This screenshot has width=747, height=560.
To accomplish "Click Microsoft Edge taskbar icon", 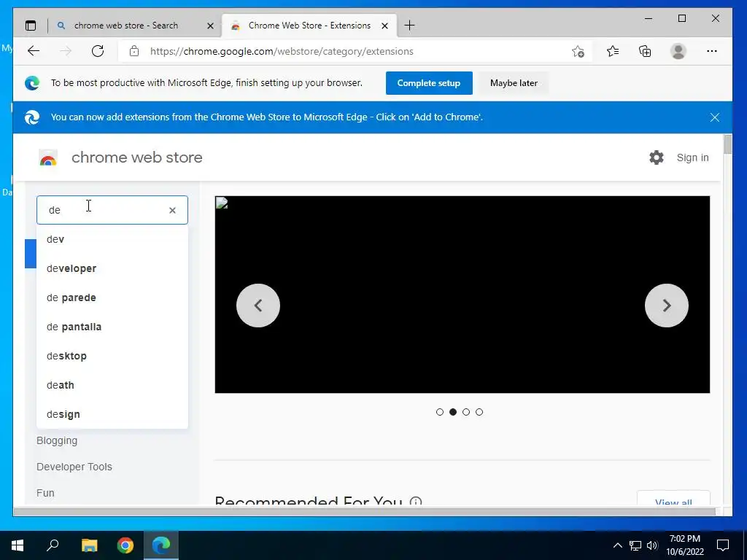I will click(161, 545).
